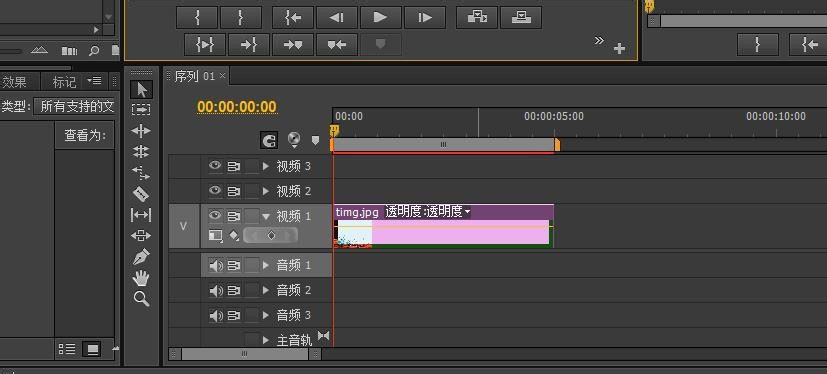Click the timecode 00:00:00:00 field
827x374 pixels.
click(x=237, y=107)
